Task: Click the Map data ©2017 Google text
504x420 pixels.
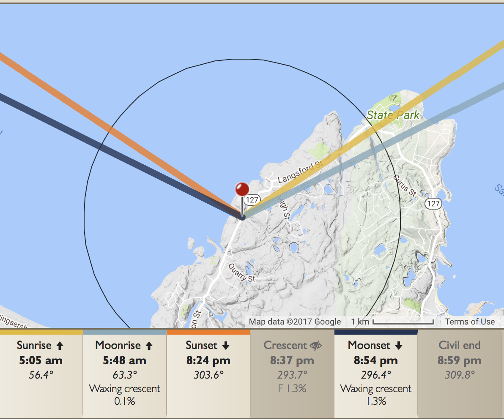Action: pos(295,322)
